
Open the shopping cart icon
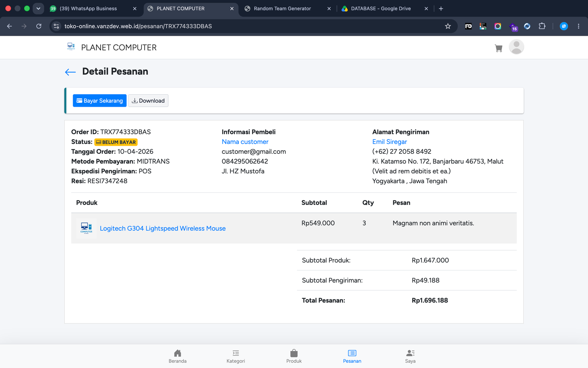coord(498,48)
